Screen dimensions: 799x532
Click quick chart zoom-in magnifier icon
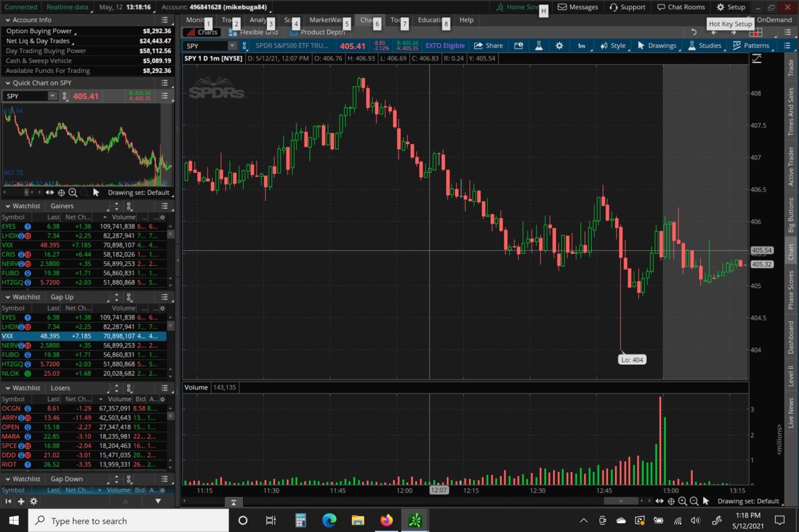73,193
